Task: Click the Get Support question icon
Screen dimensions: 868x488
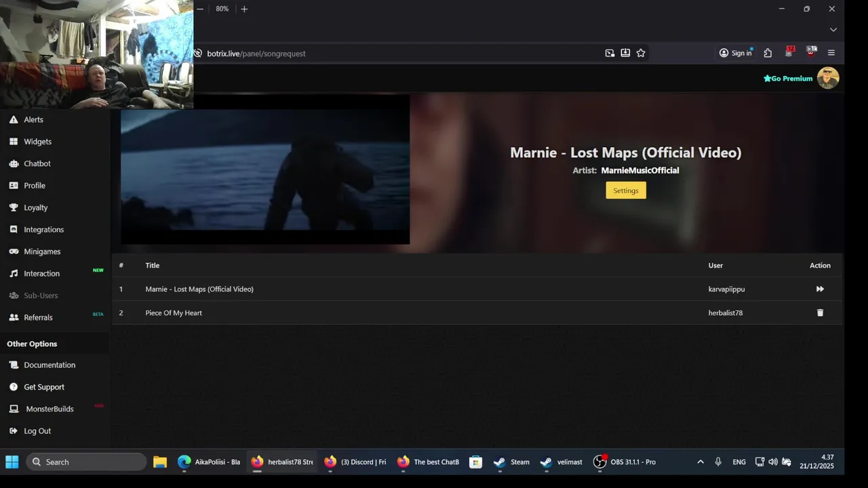Action: click(x=14, y=387)
